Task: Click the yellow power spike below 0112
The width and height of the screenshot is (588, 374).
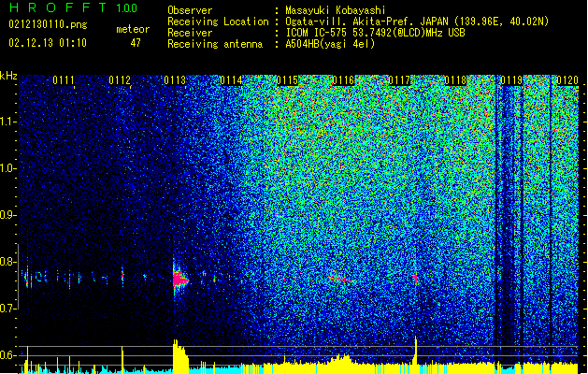Action: pos(122,359)
